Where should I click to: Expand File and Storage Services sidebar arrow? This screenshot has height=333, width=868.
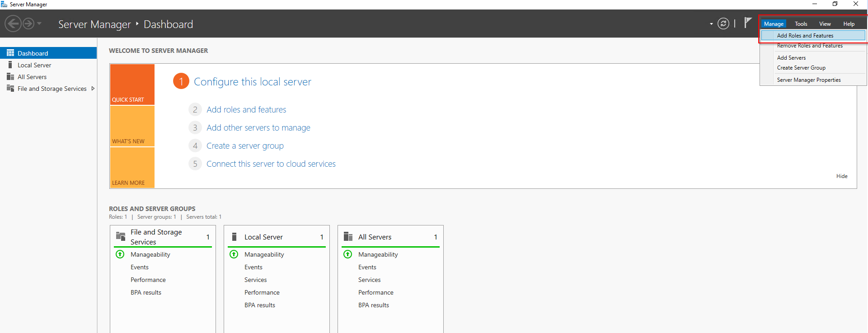click(93, 89)
